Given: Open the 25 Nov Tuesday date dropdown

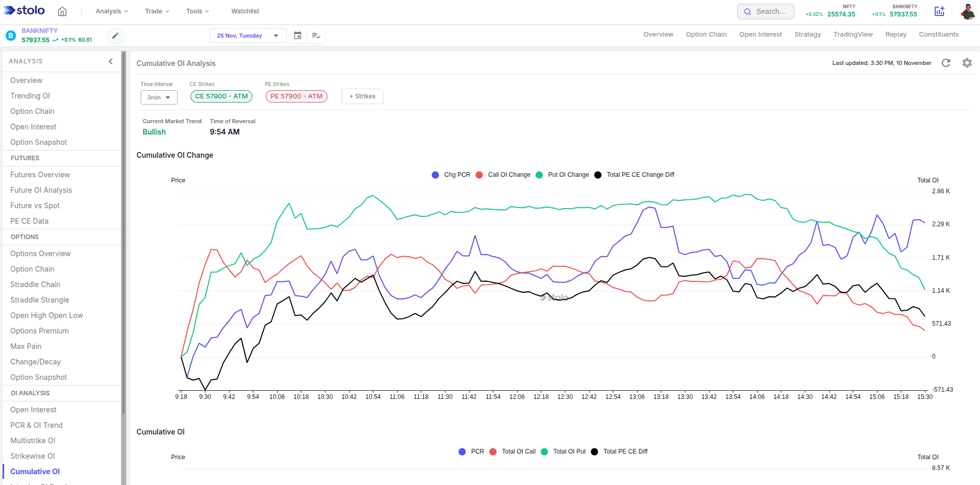Looking at the screenshot, I should pyautogui.click(x=248, y=36).
